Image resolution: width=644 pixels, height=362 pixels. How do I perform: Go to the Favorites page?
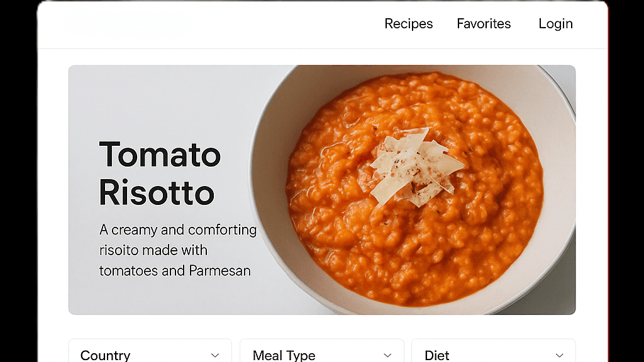484,24
